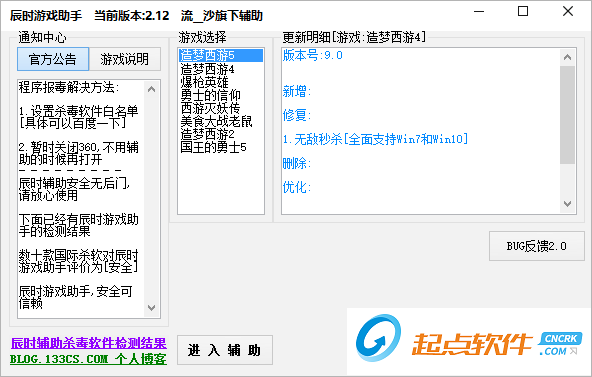Select 造梦西游2 in the game list
592x377 pixels.
[x=221, y=134]
